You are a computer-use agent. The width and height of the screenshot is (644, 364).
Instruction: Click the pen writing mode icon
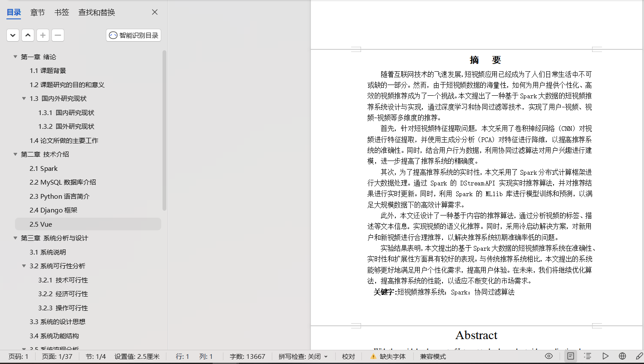point(639,356)
